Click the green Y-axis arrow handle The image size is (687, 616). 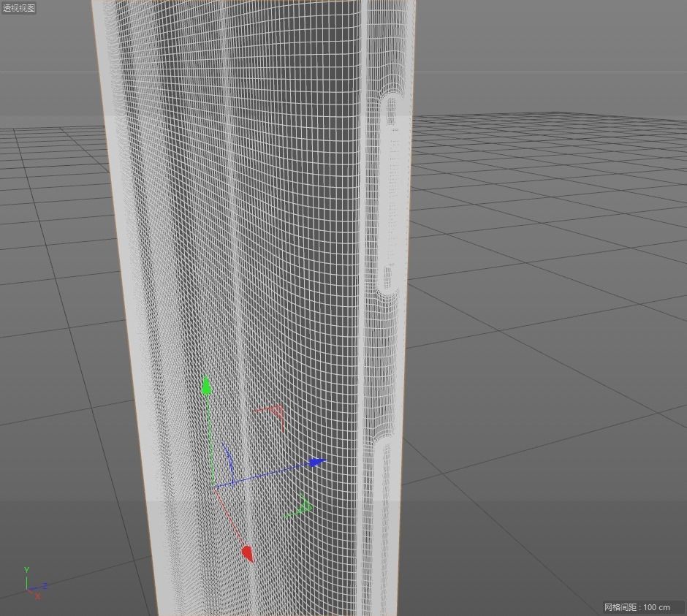206,385
